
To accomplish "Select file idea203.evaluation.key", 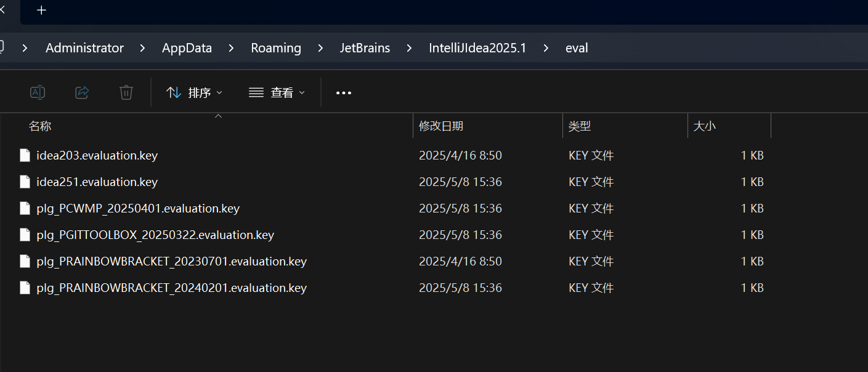I will click(x=97, y=156).
